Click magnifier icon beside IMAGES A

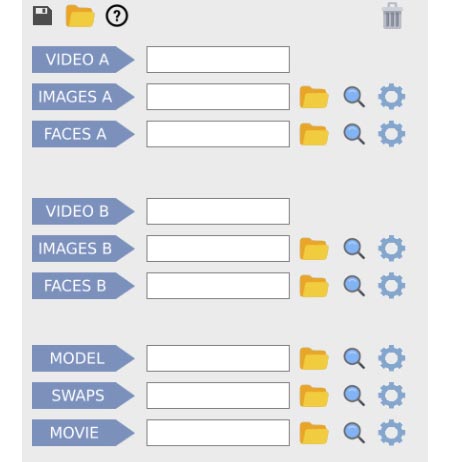point(354,97)
